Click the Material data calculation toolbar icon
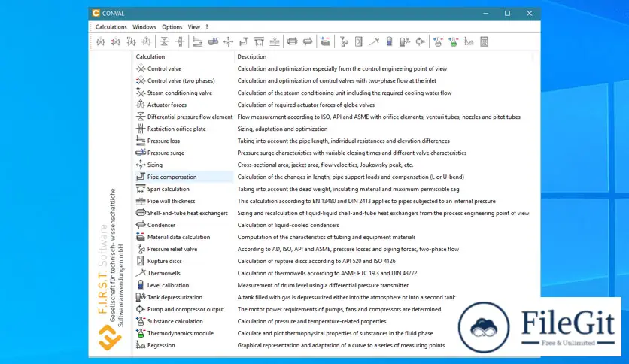This screenshot has height=364, width=629. click(325, 41)
